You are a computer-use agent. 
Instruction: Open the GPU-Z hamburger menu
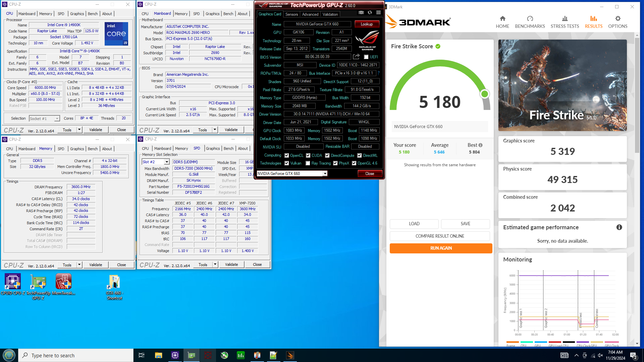pos(378,12)
